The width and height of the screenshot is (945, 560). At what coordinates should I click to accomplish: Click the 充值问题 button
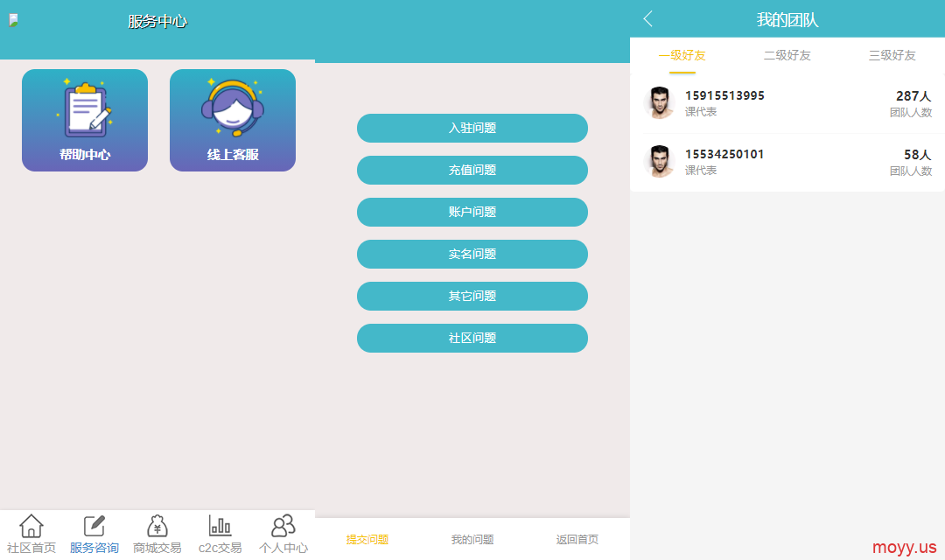(472, 170)
